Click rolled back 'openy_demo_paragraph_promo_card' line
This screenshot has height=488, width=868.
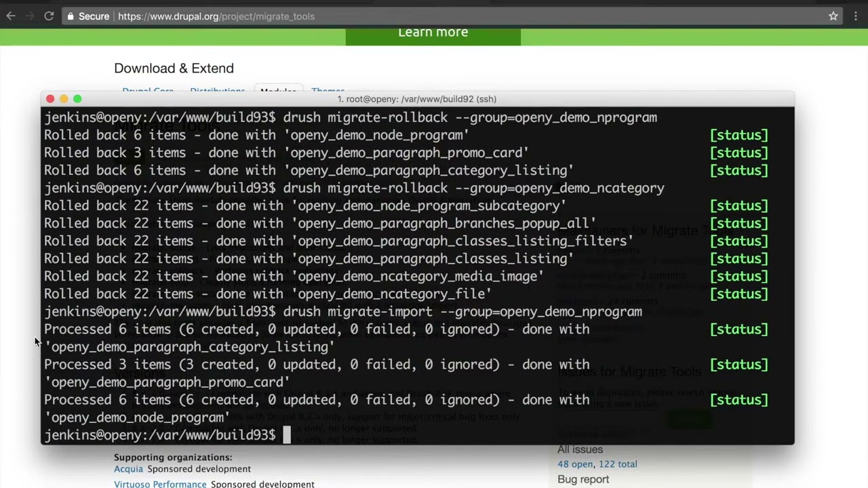[x=287, y=152]
